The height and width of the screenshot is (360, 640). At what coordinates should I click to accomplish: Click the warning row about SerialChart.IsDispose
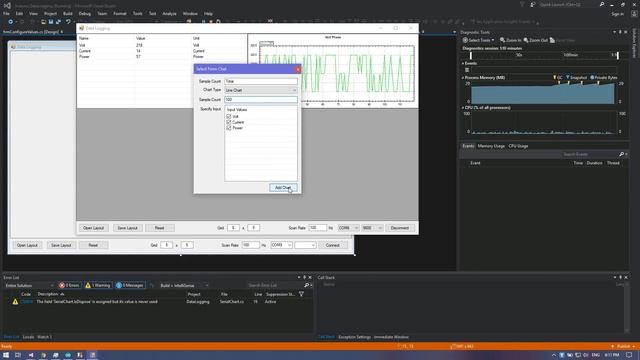coord(158,302)
